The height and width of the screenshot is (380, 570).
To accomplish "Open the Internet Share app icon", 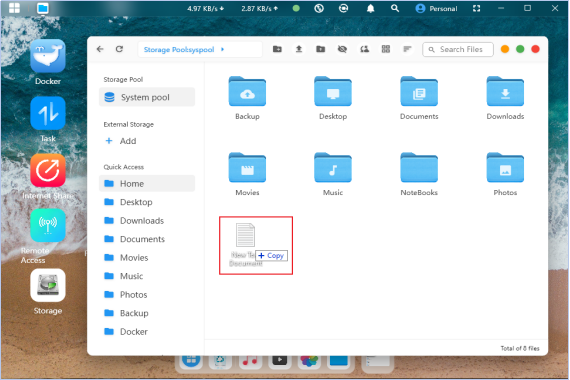I will tap(48, 170).
